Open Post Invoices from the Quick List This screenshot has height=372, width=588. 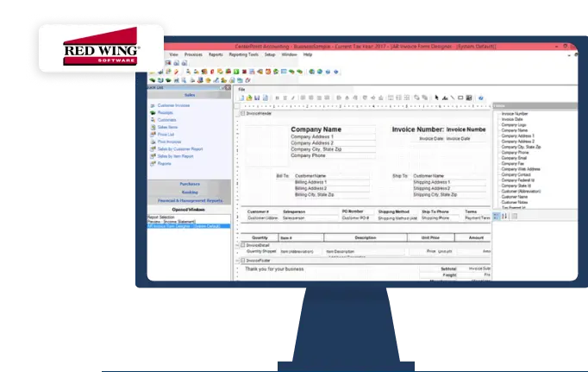pos(169,142)
